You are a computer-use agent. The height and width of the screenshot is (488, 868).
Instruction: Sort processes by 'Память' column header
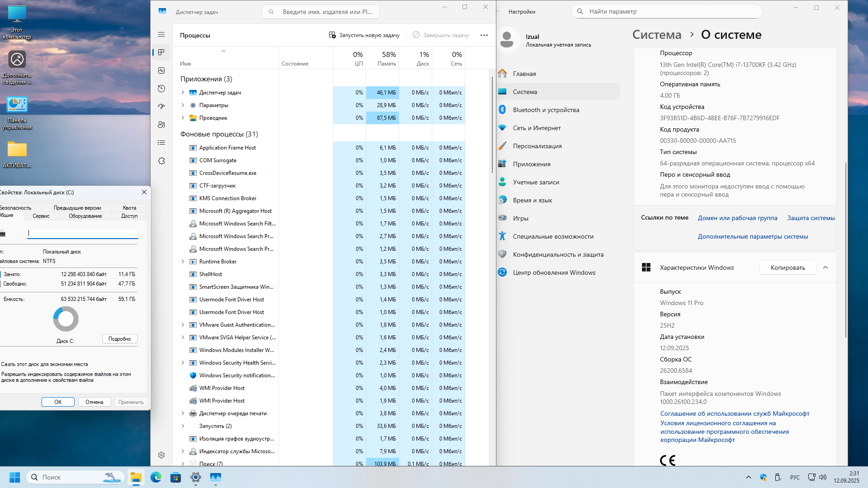pos(382,58)
